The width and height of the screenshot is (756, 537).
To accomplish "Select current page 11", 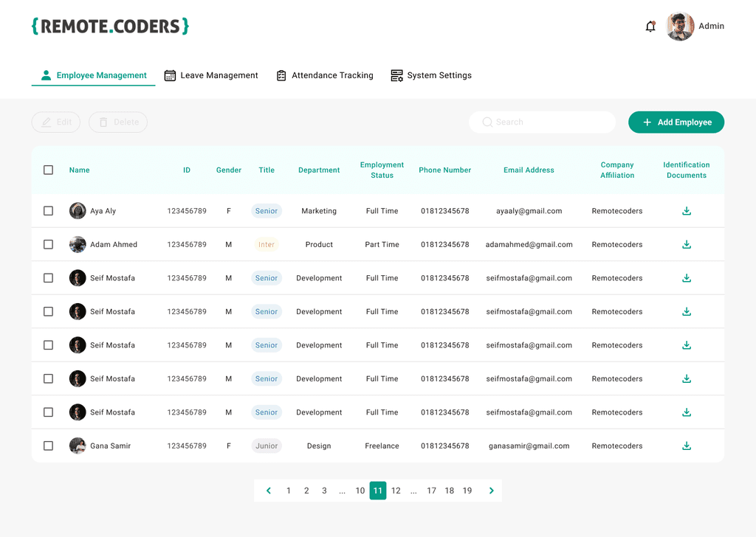I will tap(378, 491).
